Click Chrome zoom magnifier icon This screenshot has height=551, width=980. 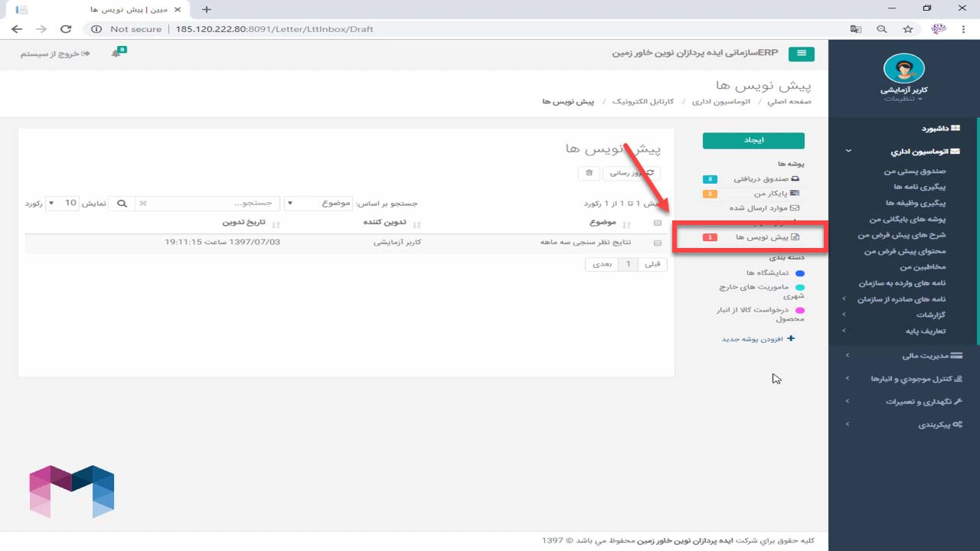pyautogui.click(x=882, y=29)
